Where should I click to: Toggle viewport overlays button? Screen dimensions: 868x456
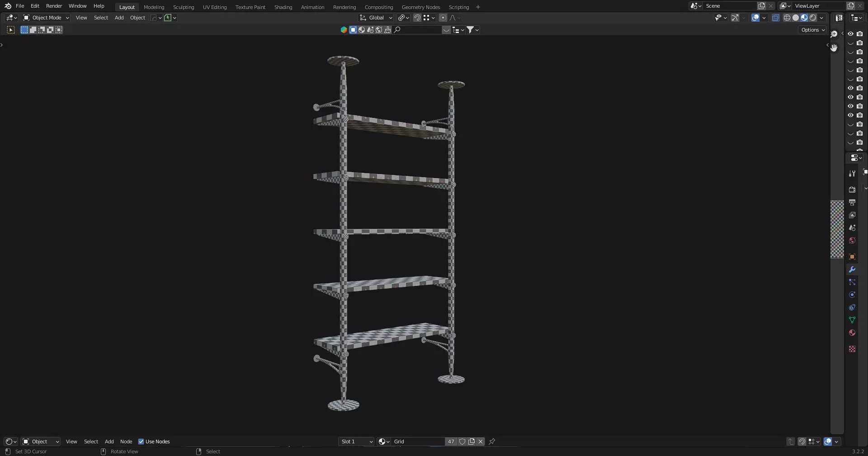click(755, 18)
